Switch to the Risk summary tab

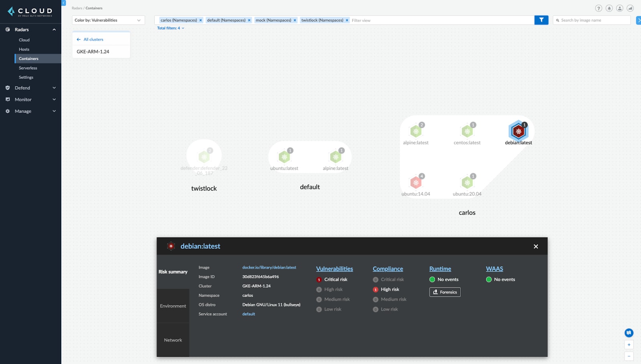[x=173, y=272]
